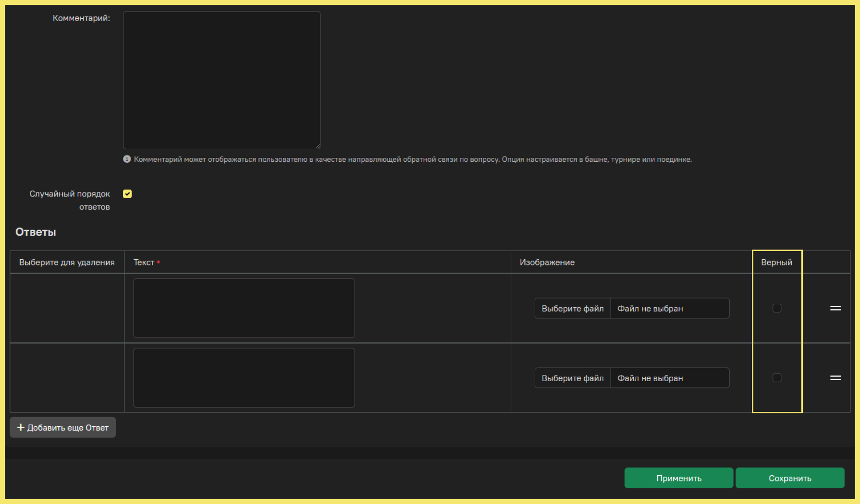Click the Ответы section heading
The width and height of the screenshot is (860, 504).
(36, 232)
